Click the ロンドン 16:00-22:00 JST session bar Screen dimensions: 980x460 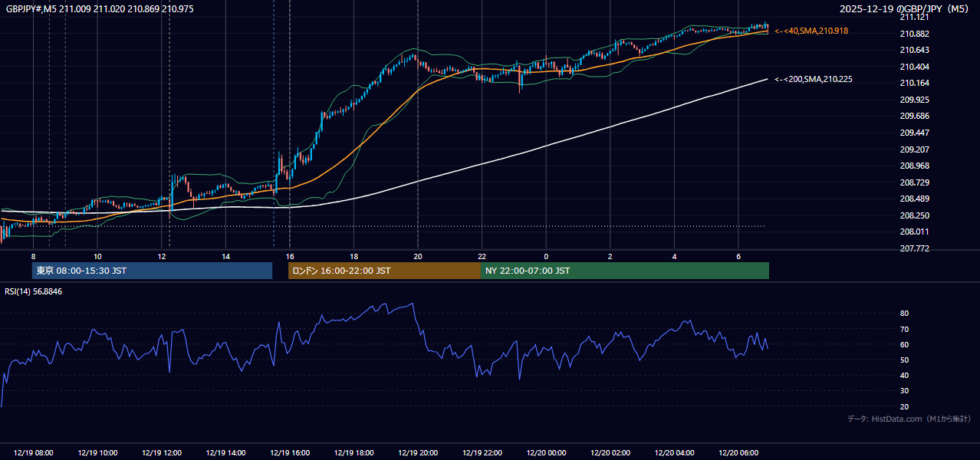click(384, 271)
